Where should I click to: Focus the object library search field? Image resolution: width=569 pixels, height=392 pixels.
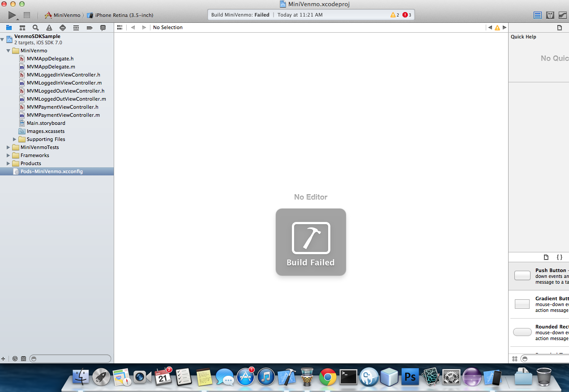(x=545, y=358)
